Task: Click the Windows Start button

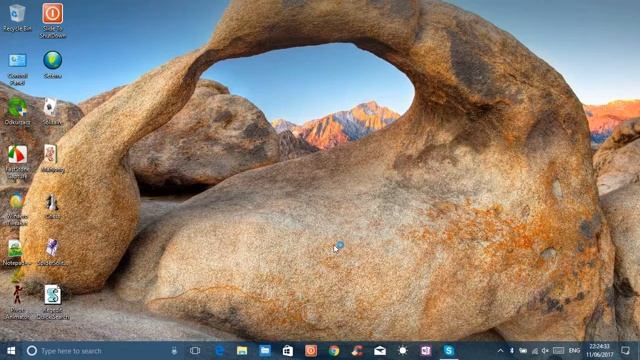Action: point(11,351)
